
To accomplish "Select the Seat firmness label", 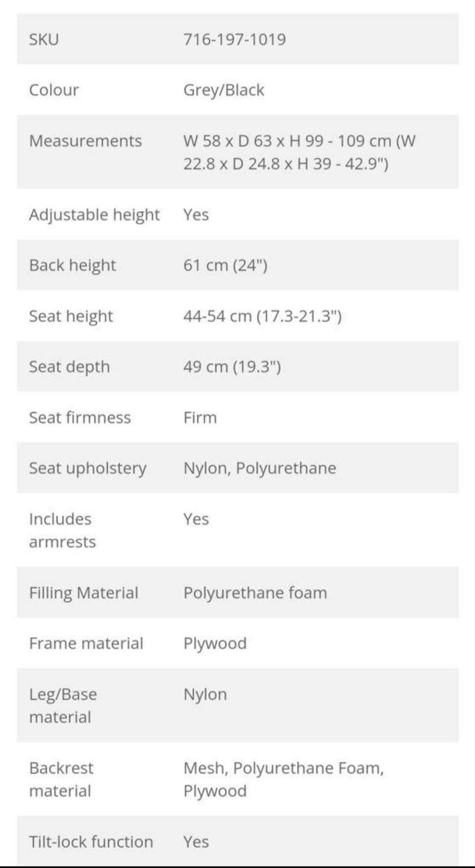I will [x=80, y=418].
